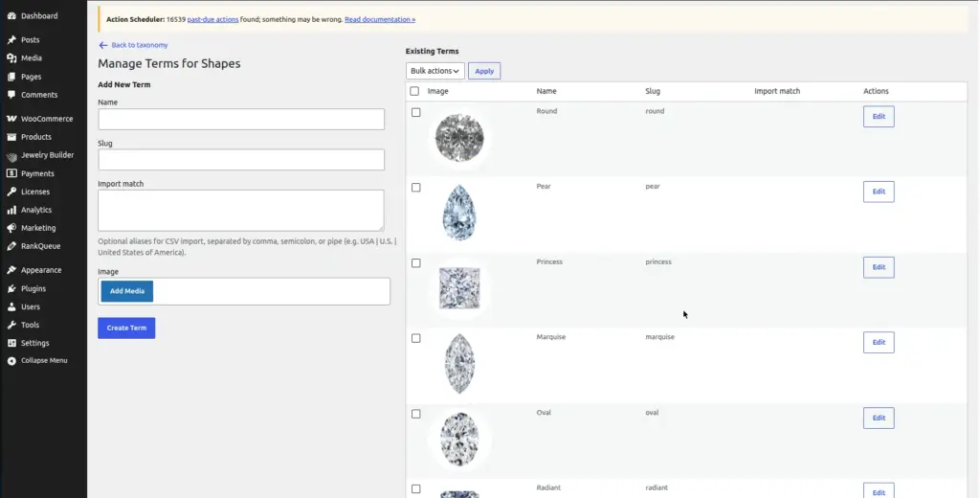This screenshot has height=498, width=980.
Task: Click the Media icon in the sidebar
Action: tap(11, 57)
